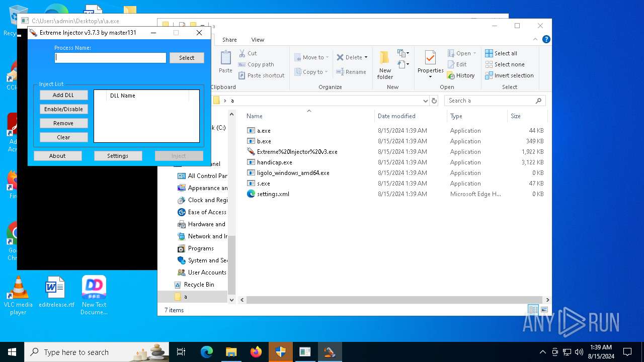Open Task View on taskbar
Screen dimensions: 644x362
coord(181,352)
